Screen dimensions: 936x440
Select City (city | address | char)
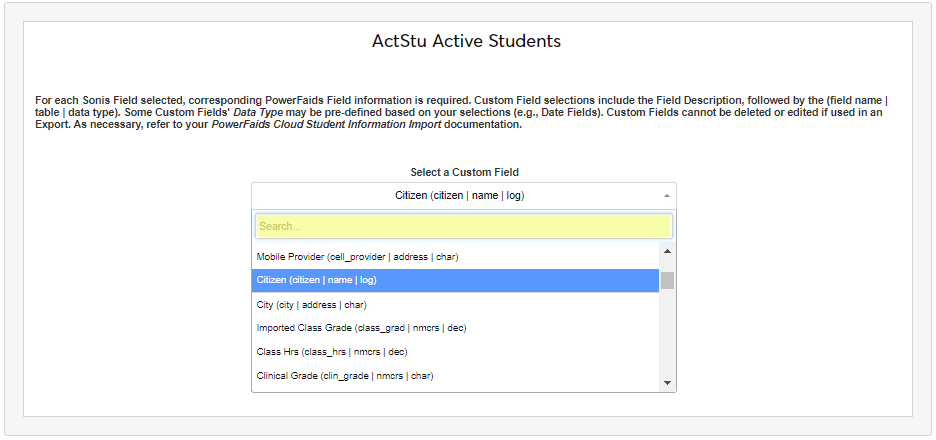(x=312, y=304)
